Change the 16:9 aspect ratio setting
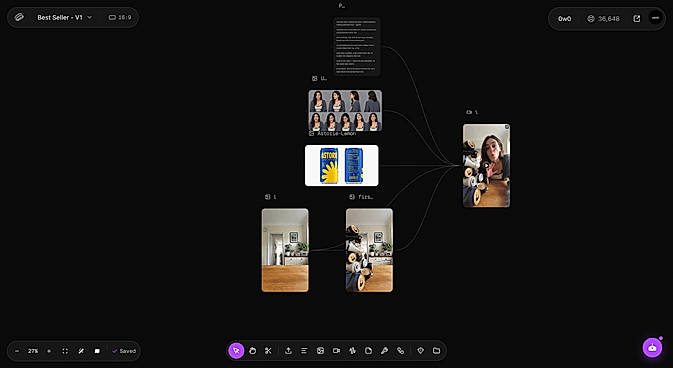673x368 pixels. (x=120, y=18)
